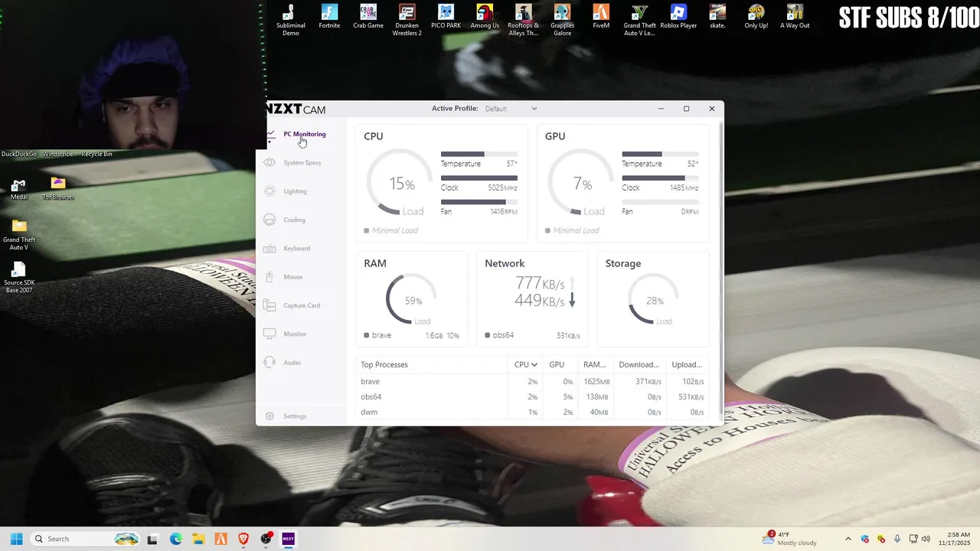This screenshot has height=551, width=980.
Task: Click the Settings gear icon in NZXT CAM
Action: 269,416
